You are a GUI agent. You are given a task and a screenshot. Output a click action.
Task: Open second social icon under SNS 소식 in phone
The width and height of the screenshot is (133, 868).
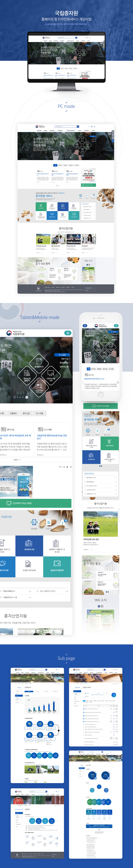tap(102, 606)
